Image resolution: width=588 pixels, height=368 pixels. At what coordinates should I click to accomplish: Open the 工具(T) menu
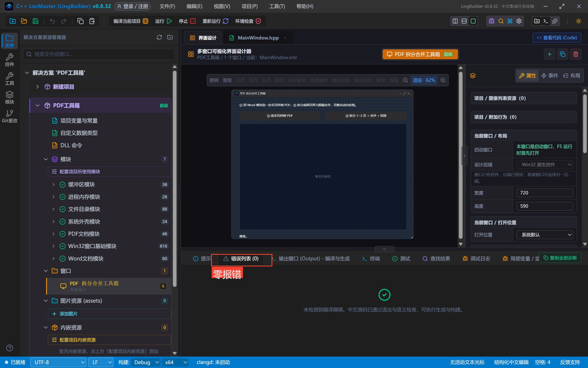(277, 6)
